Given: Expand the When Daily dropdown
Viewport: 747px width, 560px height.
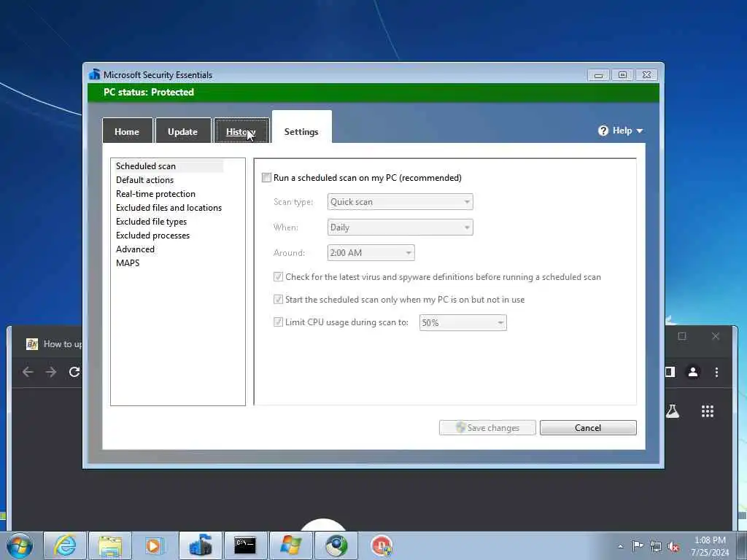Looking at the screenshot, I should click(400, 227).
